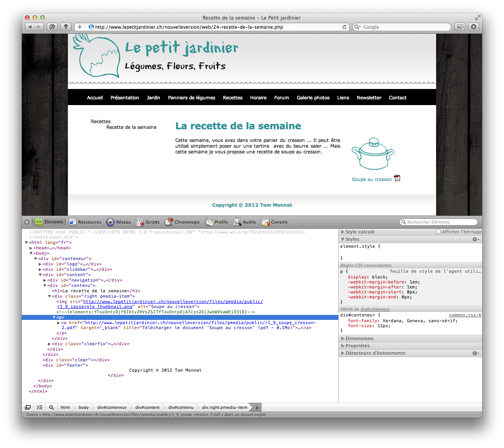Collapse the div id="contenu" node

point(45,286)
